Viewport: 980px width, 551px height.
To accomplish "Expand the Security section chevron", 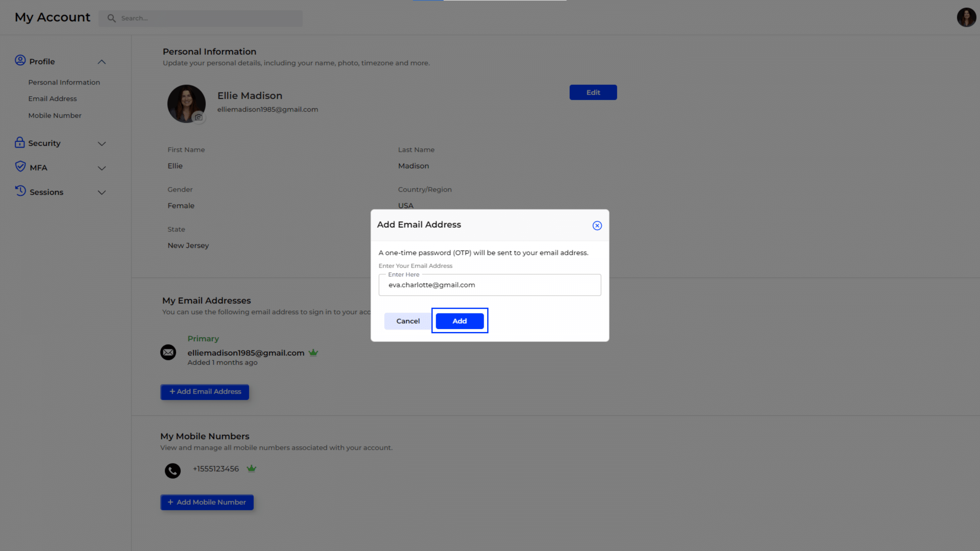I will point(102,144).
